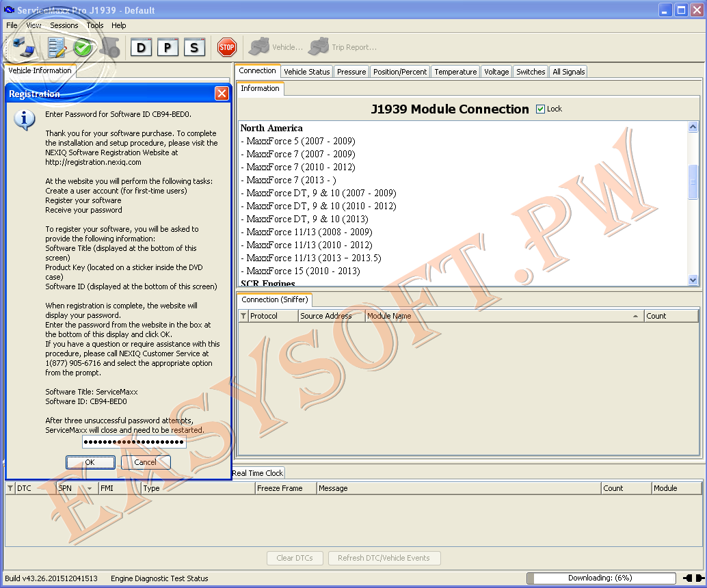
Task: Print the Vehicle report from the toolbar
Action: pos(276,47)
